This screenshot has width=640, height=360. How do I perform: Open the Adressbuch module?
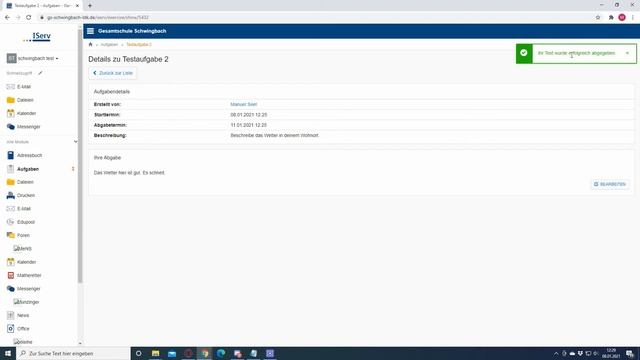click(29, 156)
